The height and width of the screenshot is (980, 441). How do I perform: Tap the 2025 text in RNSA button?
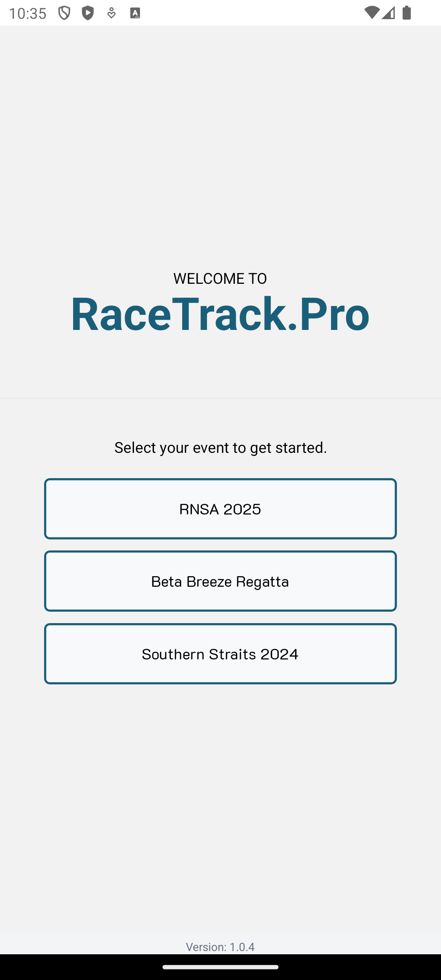[x=242, y=509]
